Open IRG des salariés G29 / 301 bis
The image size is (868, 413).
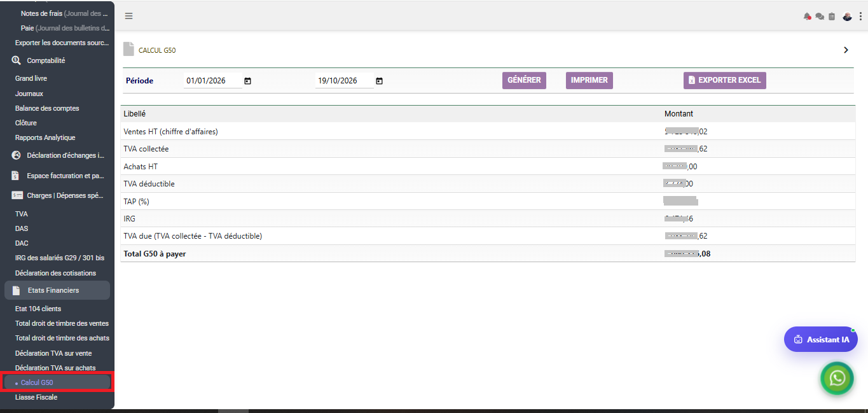tap(60, 258)
